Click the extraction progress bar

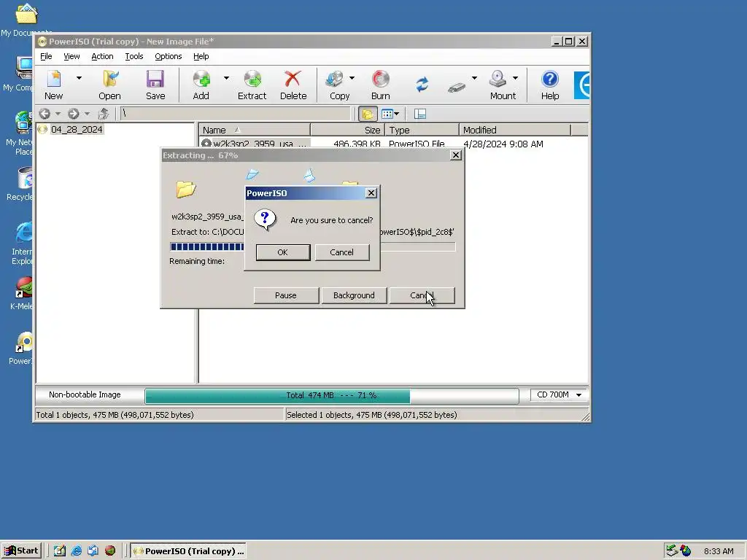coord(312,246)
